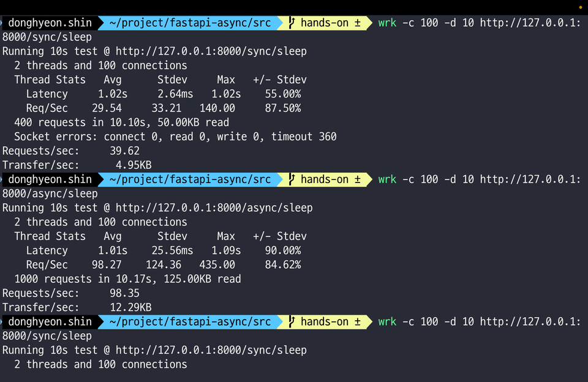Open the sync/sleep URL in the first Running 10s test line
This screenshot has width=588, height=382.
[x=211, y=51]
